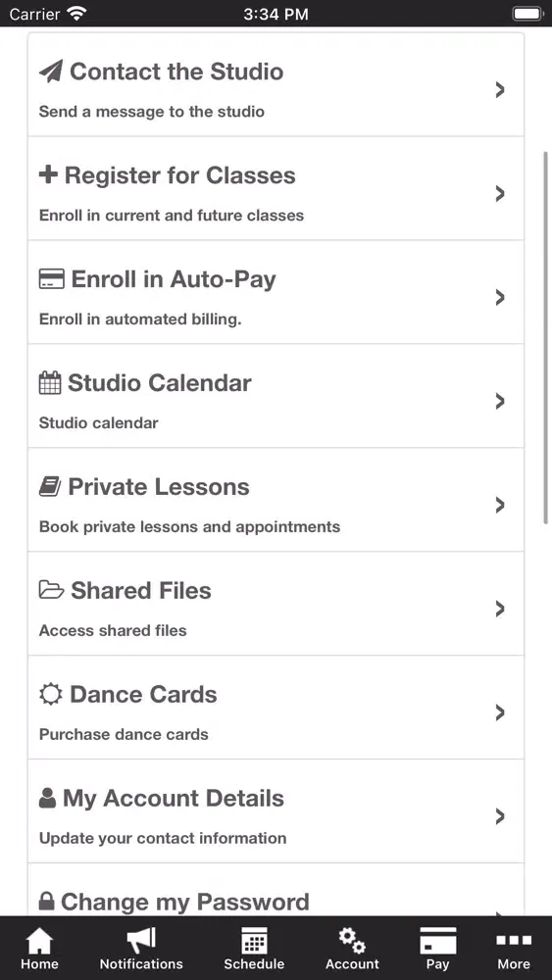Open the Studio Calendar chevron arrow
552x980 pixels.
499,401
